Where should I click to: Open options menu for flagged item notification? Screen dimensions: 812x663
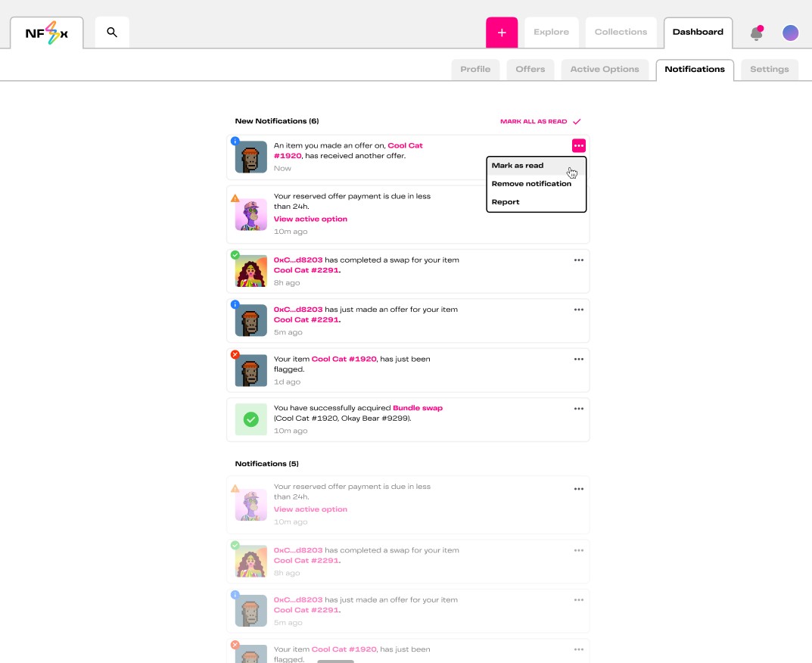coord(579,359)
